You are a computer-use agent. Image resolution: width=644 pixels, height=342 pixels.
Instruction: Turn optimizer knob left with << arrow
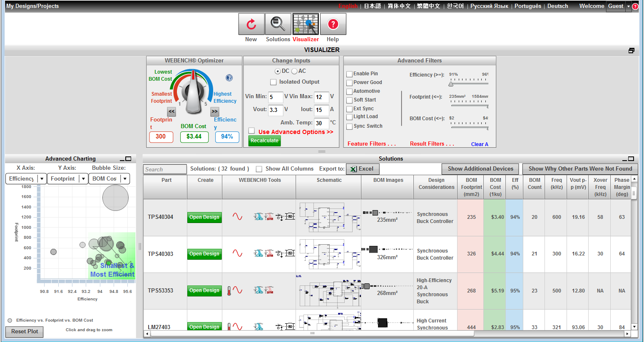pos(172,112)
